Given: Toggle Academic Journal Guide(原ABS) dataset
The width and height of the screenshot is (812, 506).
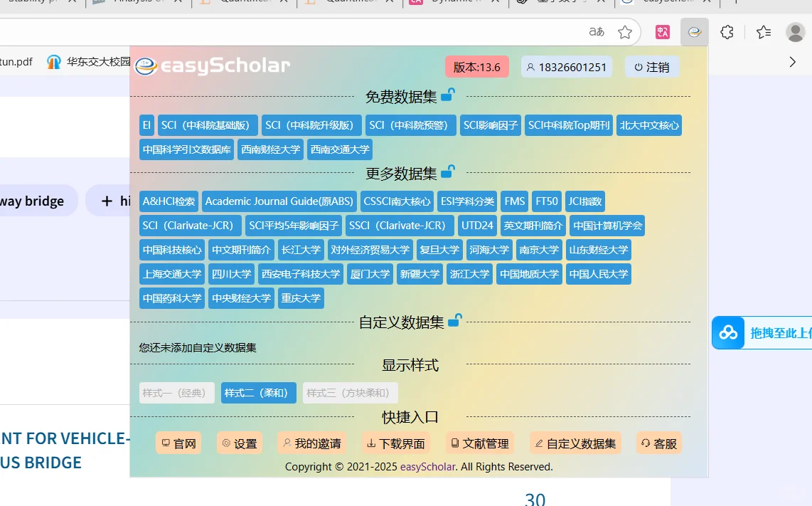Looking at the screenshot, I should (279, 201).
